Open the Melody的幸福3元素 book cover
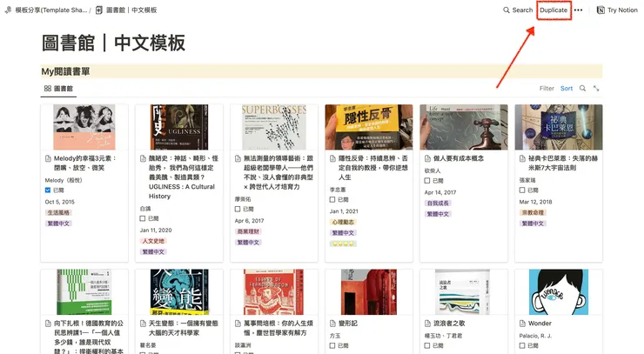Viewport: 644px width, 354px height. (x=84, y=127)
